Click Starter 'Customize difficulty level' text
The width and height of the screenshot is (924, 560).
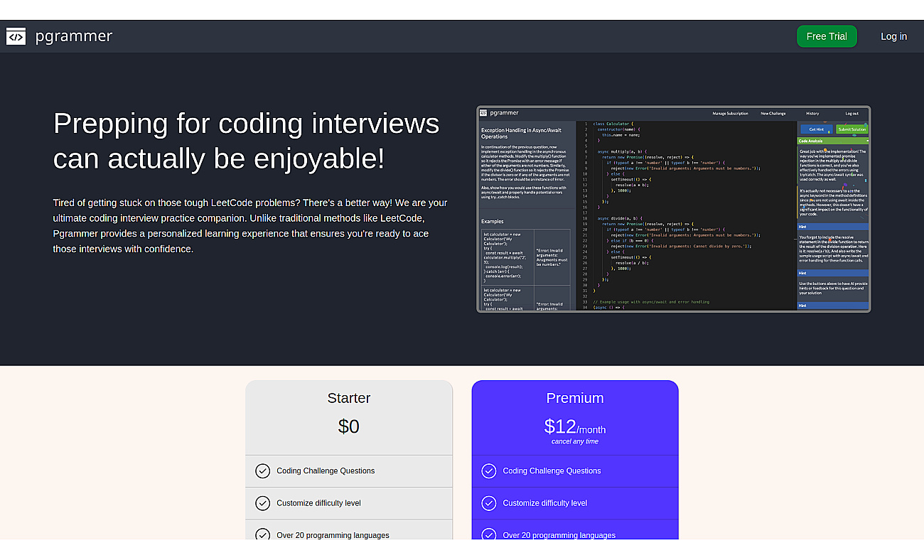pos(318,503)
